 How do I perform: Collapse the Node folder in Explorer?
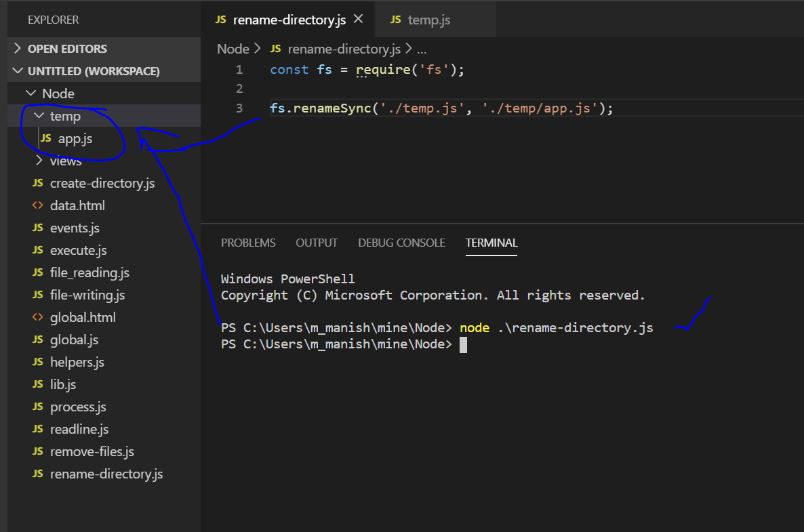pyautogui.click(x=31, y=93)
